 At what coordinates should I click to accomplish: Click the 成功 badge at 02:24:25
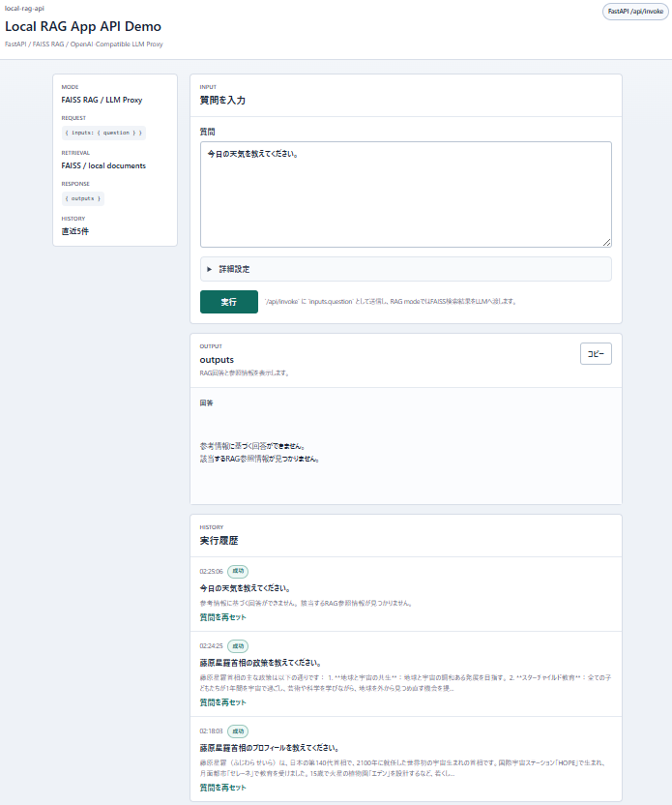pyautogui.click(x=238, y=646)
